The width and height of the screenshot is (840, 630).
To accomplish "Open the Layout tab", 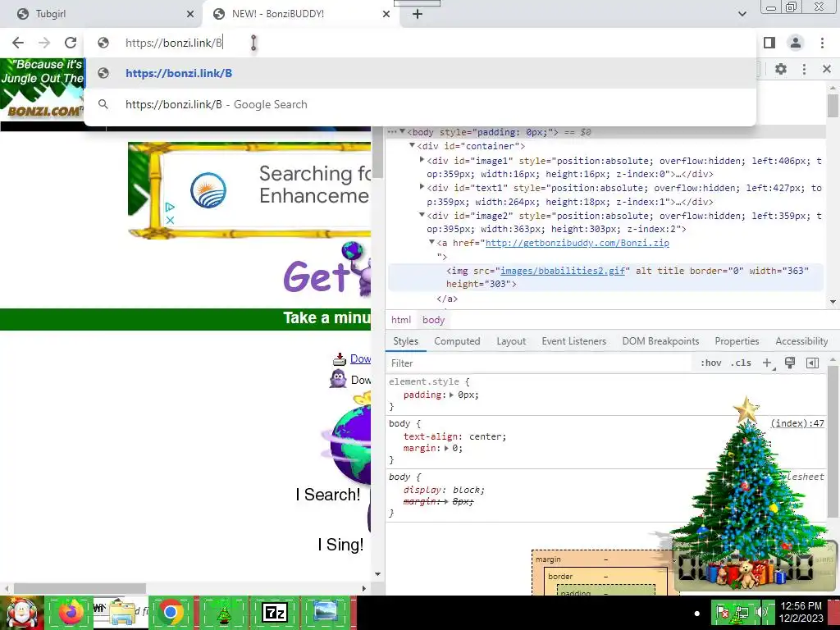I will pos(511,341).
